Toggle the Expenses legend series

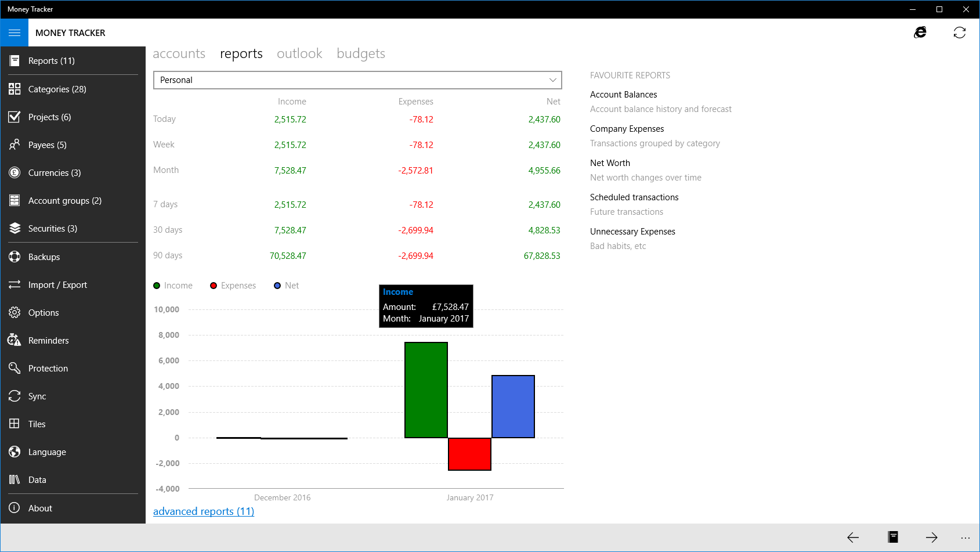233,286
